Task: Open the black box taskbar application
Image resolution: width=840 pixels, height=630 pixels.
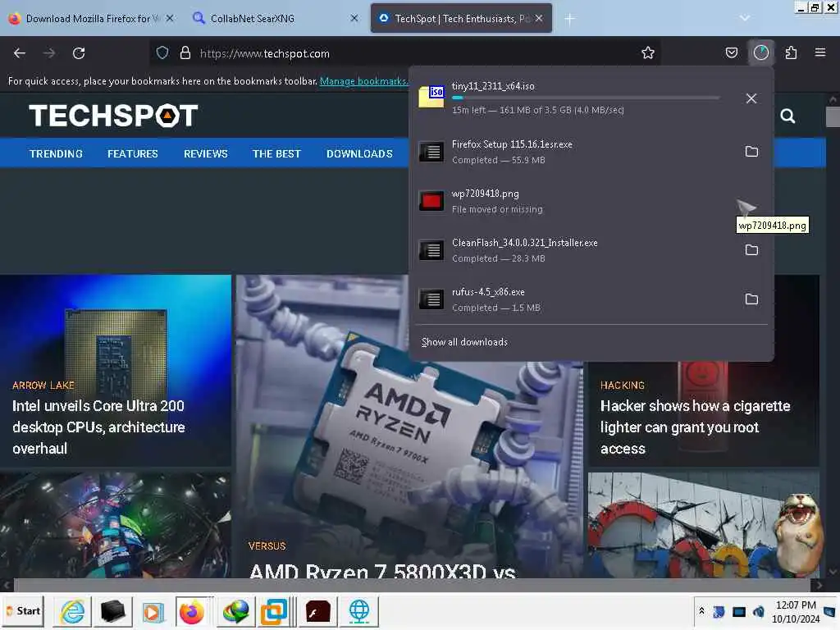Action: point(113,611)
